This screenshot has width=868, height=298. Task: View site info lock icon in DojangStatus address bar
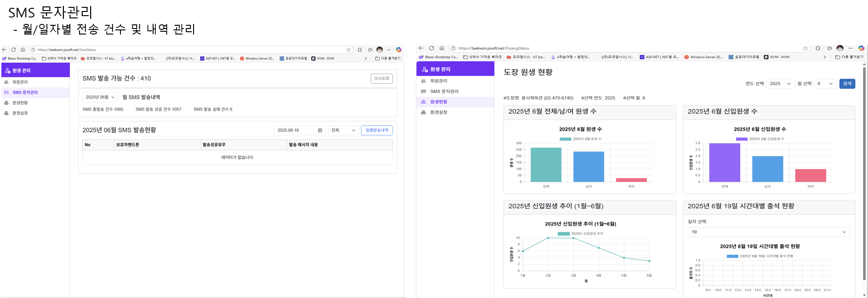pos(453,48)
